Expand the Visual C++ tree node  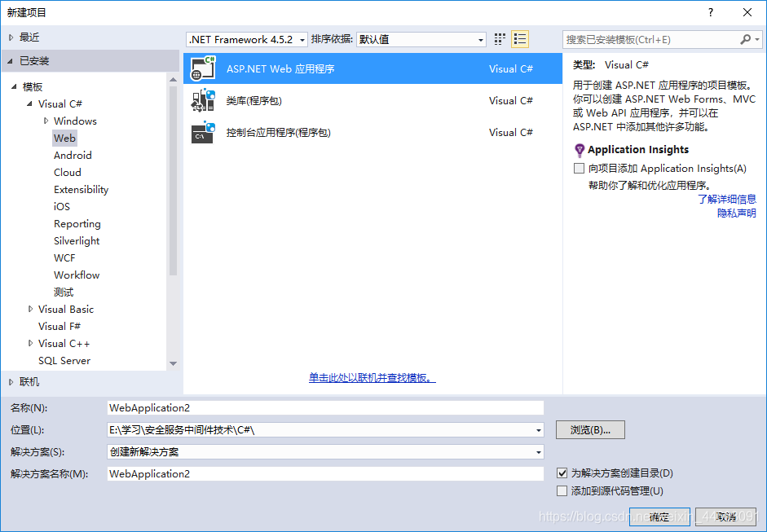click(x=30, y=343)
